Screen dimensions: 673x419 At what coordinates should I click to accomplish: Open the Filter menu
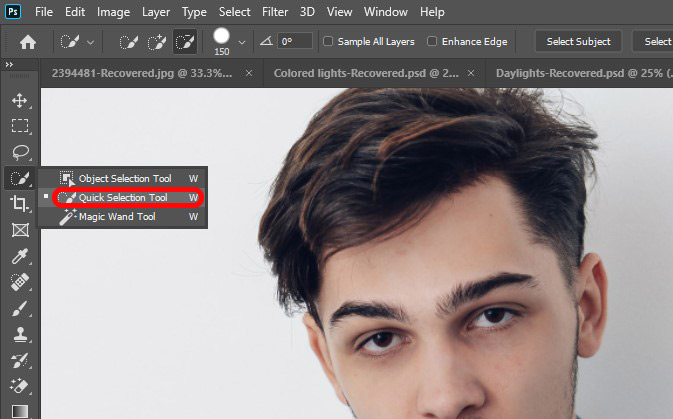(275, 12)
